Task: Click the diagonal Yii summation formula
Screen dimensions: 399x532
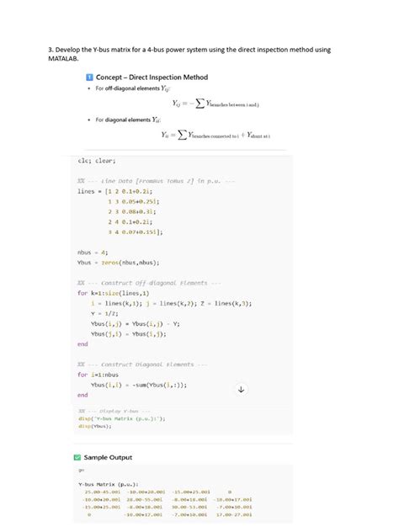Action: coord(215,135)
